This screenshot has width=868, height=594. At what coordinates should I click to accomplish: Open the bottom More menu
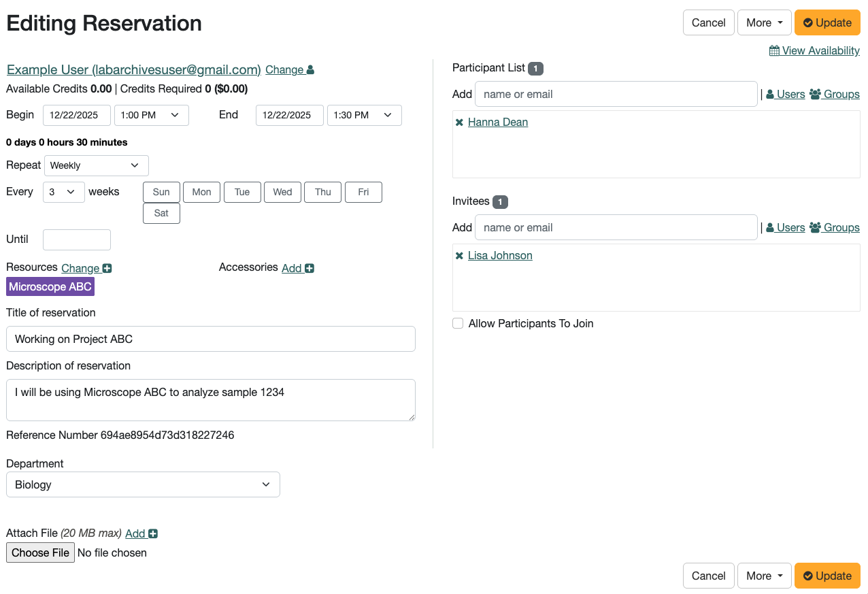[764, 576]
